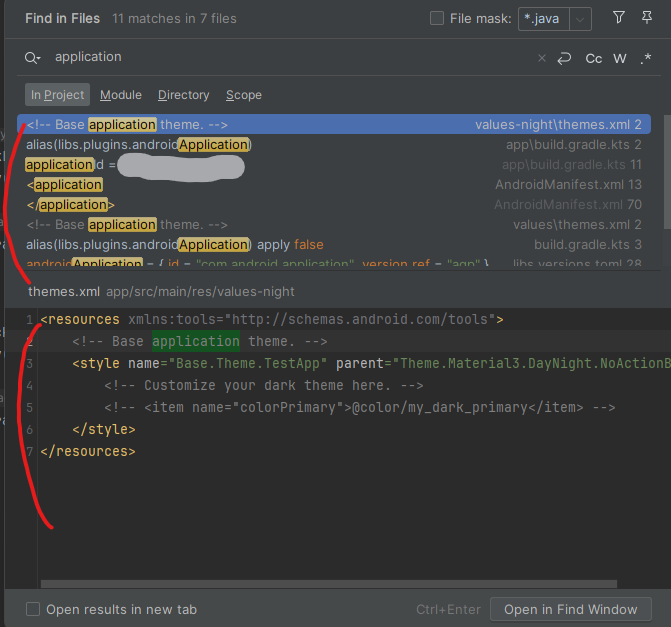Switch to the Directory scope tab
This screenshot has height=627, width=671.
pyautogui.click(x=184, y=95)
